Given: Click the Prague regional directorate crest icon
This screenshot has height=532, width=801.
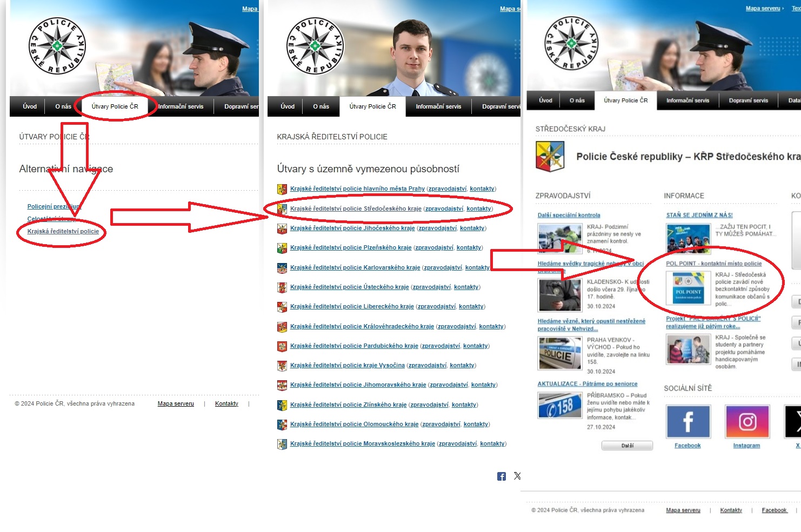Looking at the screenshot, I should 282,189.
